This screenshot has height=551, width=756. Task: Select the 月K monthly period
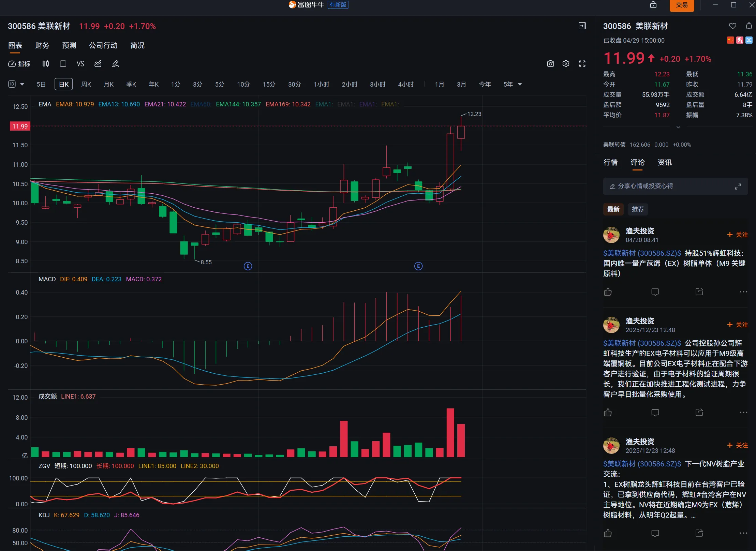(x=109, y=84)
